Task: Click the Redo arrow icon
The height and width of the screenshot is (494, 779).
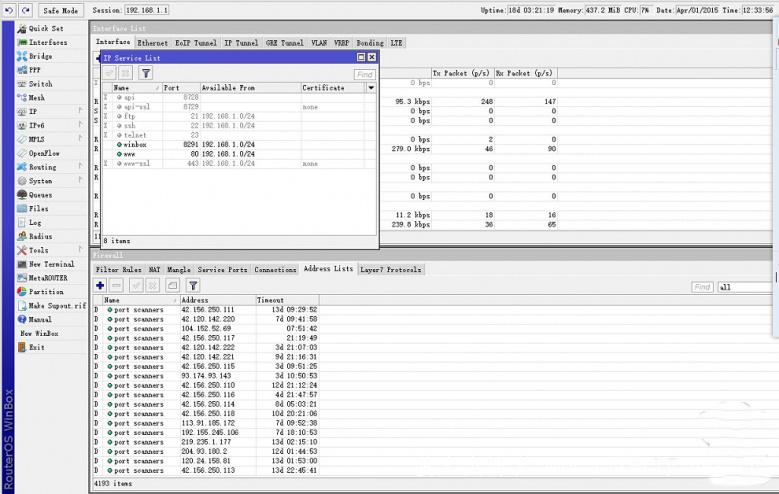Action: (x=26, y=10)
